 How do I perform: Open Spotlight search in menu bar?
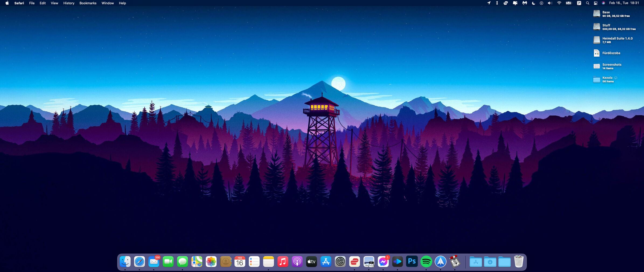(587, 3)
